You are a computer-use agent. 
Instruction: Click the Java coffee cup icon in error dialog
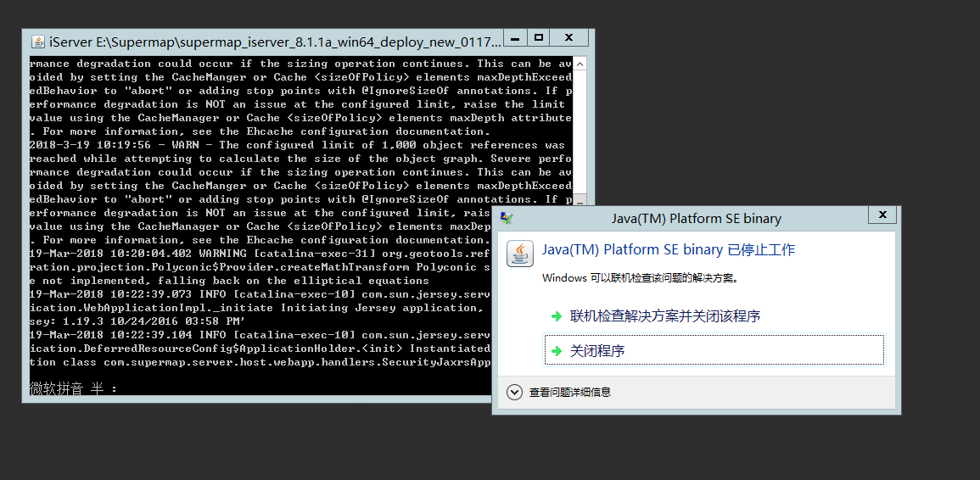pyautogui.click(x=520, y=253)
